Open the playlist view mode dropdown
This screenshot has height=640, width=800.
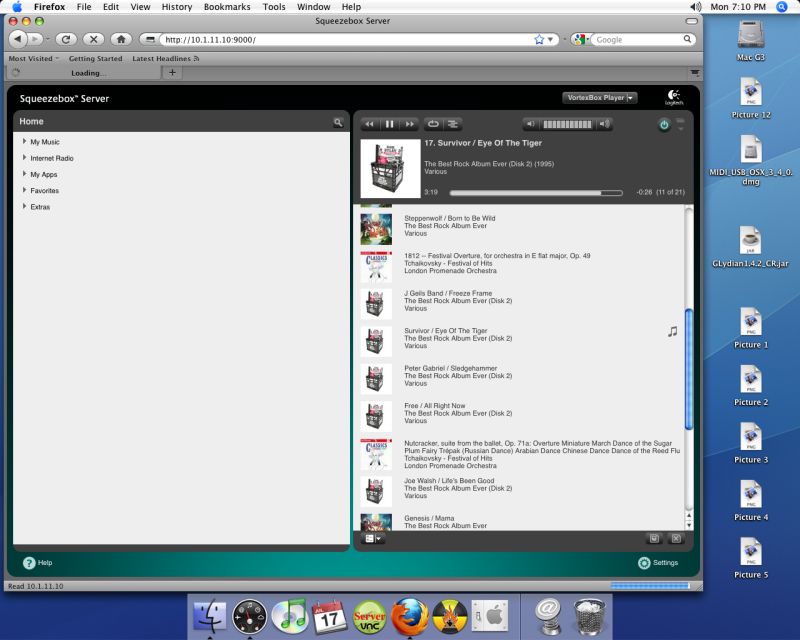click(x=373, y=538)
